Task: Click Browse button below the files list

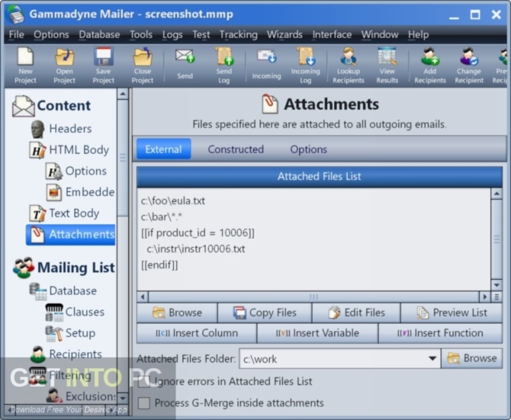Action: [x=177, y=312]
